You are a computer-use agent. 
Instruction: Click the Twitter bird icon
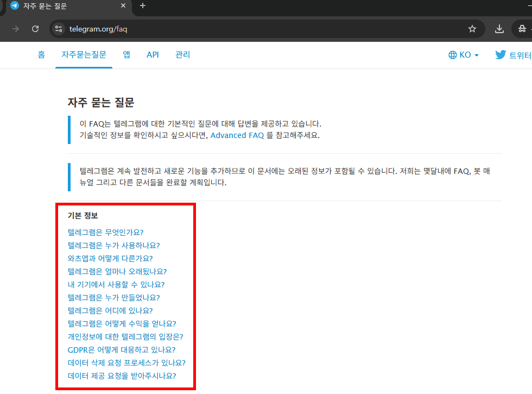pos(499,54)
